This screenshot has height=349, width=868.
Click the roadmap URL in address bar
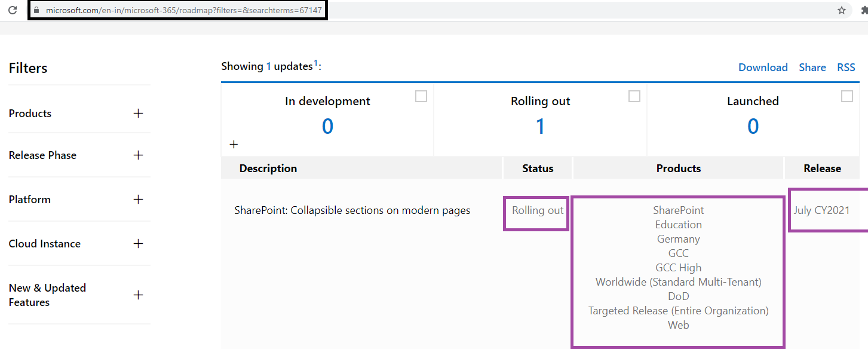pyautogui.click(x=183, y=10)
